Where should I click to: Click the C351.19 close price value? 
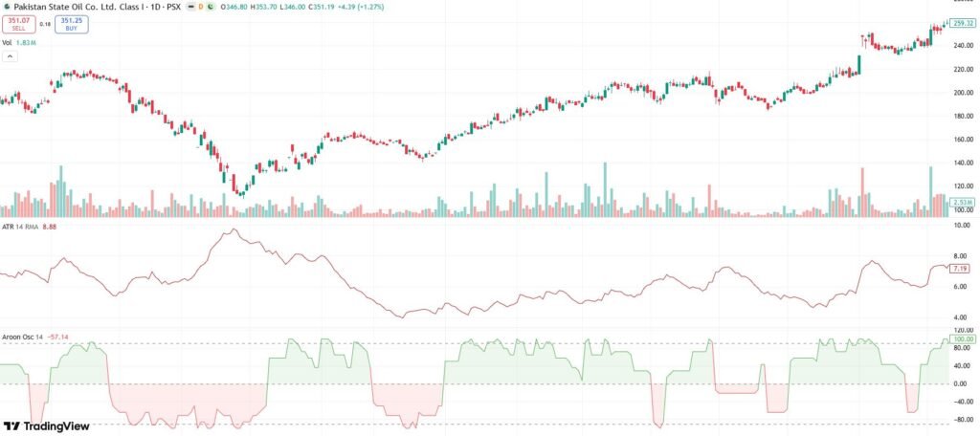(322, 7)
